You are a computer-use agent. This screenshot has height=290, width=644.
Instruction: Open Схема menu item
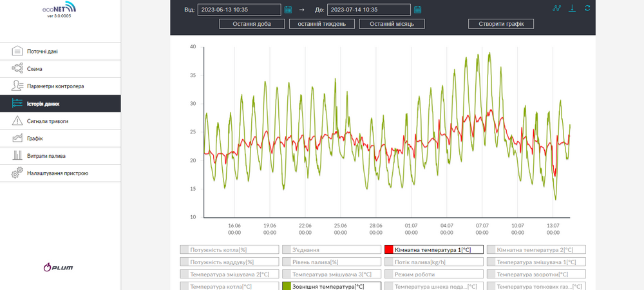coord(61,69)
